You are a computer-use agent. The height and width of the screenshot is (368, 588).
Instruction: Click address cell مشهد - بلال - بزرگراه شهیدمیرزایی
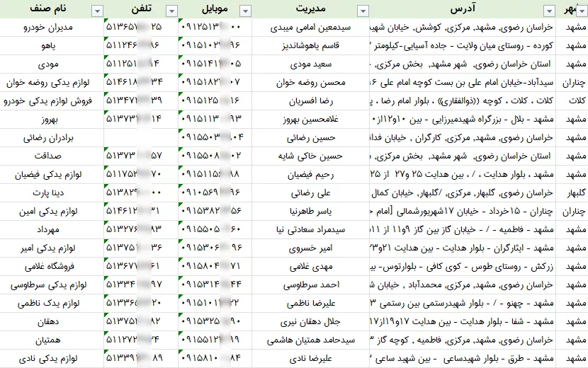tap(463, 119)
